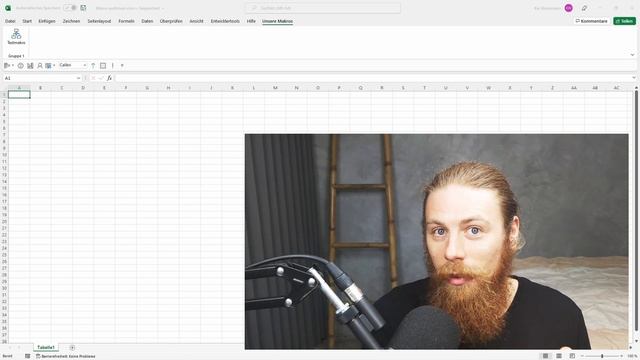Expand the formula bar with the chevron
Image resolution: width=640 pixels, height=360 pixels.
click(x=633, y=78)
